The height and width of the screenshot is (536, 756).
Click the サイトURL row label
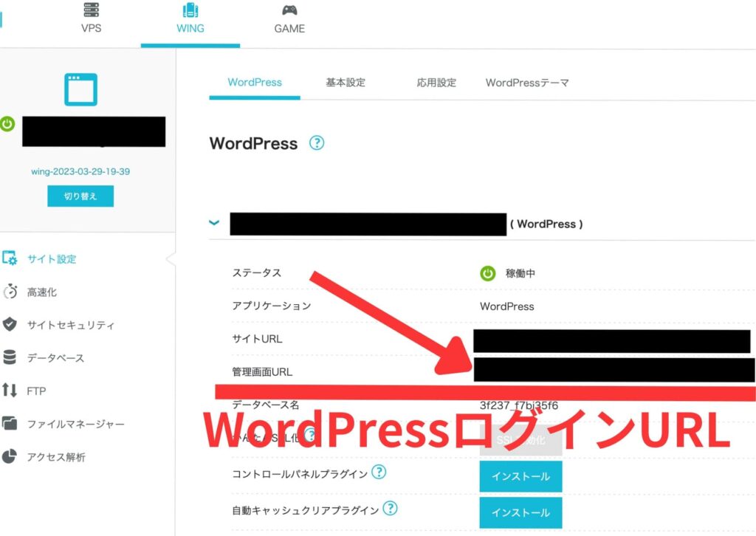coord(258,339)
